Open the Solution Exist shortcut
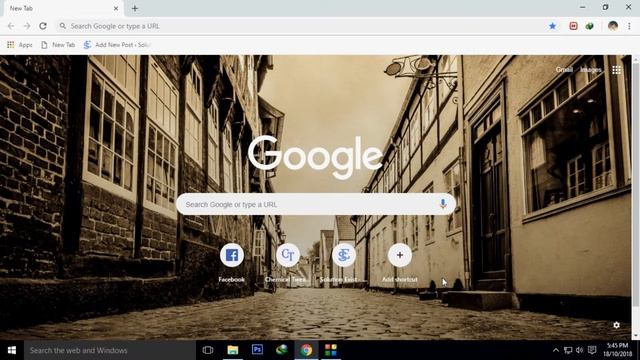The width and height of the screenshot is (640, 360). coord(344,262)
